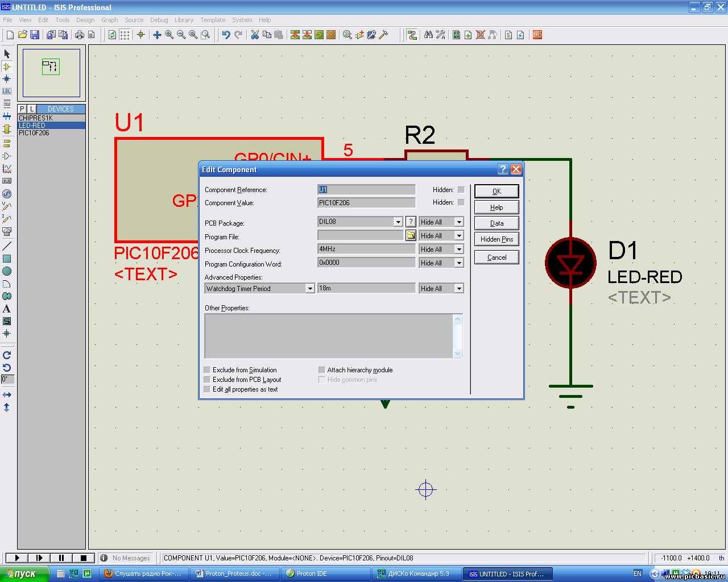The image size is (728, 582).
Task: Toggle wire auto-router icon
Action: [x=412, y=35]
